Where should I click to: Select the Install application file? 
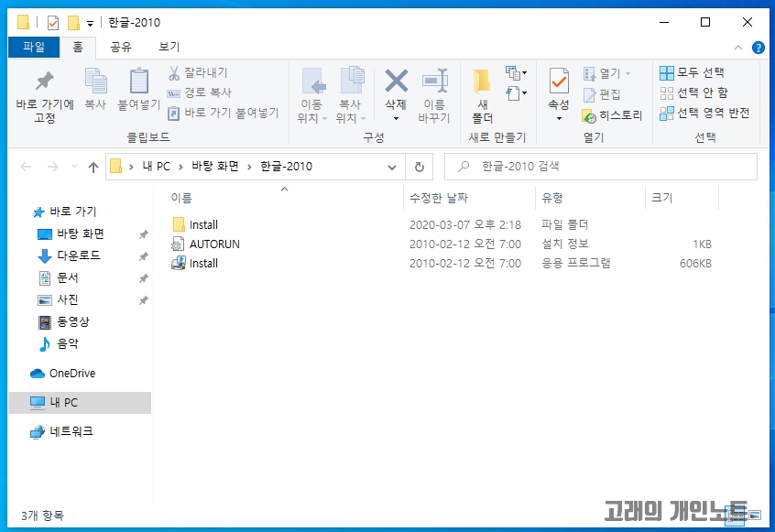[x=442, y=264]
